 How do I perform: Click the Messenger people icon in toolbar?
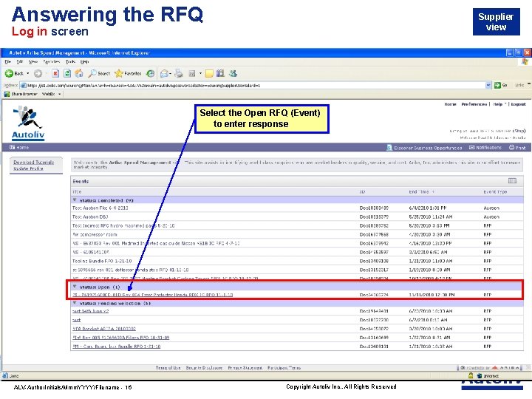pyautogui.click(x=233, y=73)
